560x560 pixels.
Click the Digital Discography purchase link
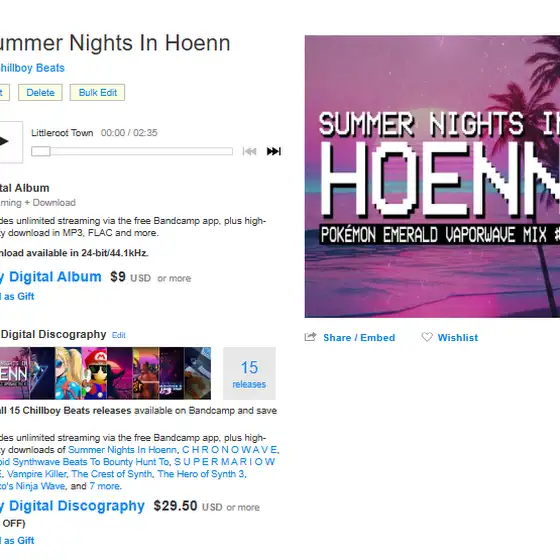(x=72, y=506)
